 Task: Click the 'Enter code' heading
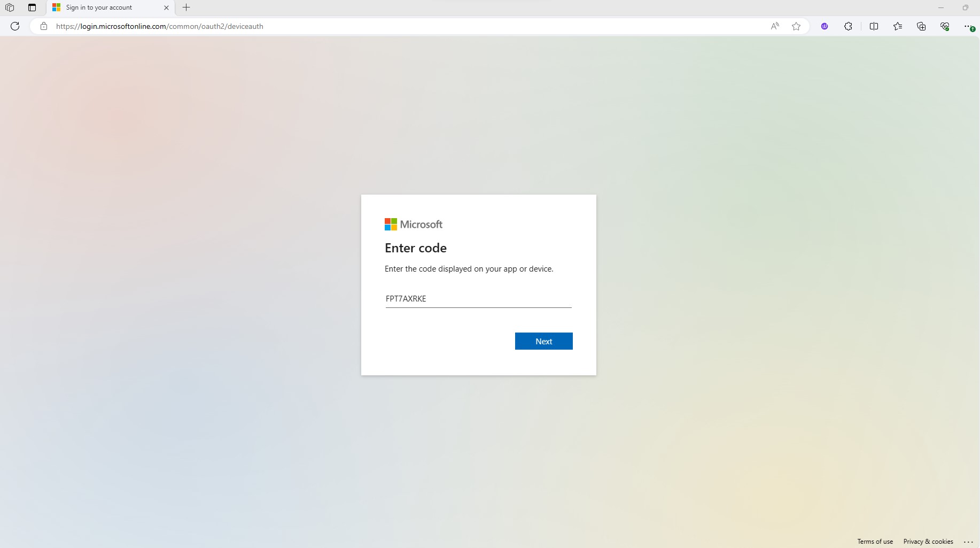pos(416,248)
